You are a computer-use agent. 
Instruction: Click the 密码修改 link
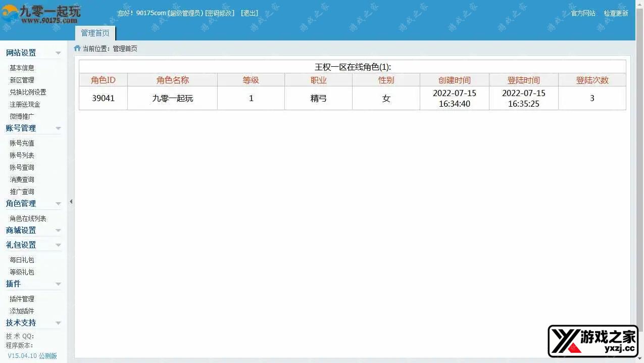[x=220, y=13]
